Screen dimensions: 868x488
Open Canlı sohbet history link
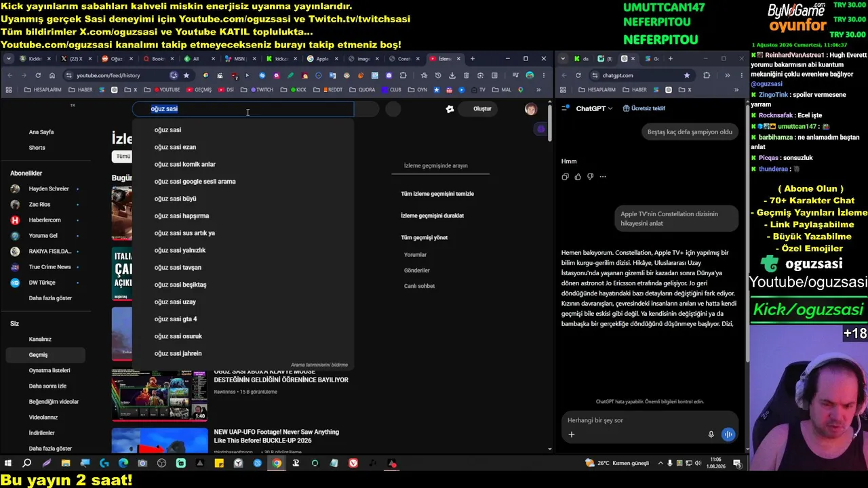(x=419, y=286)
